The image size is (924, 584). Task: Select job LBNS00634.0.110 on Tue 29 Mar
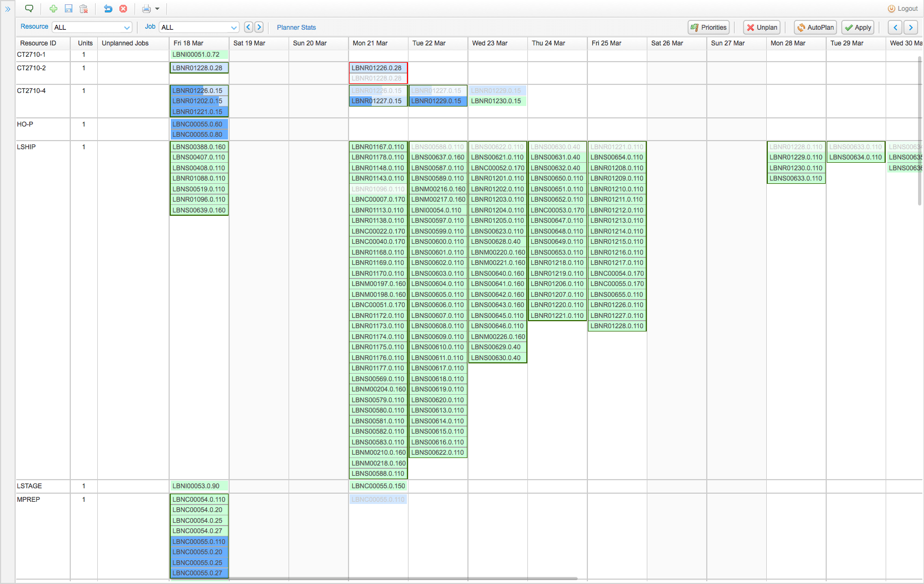856,157
